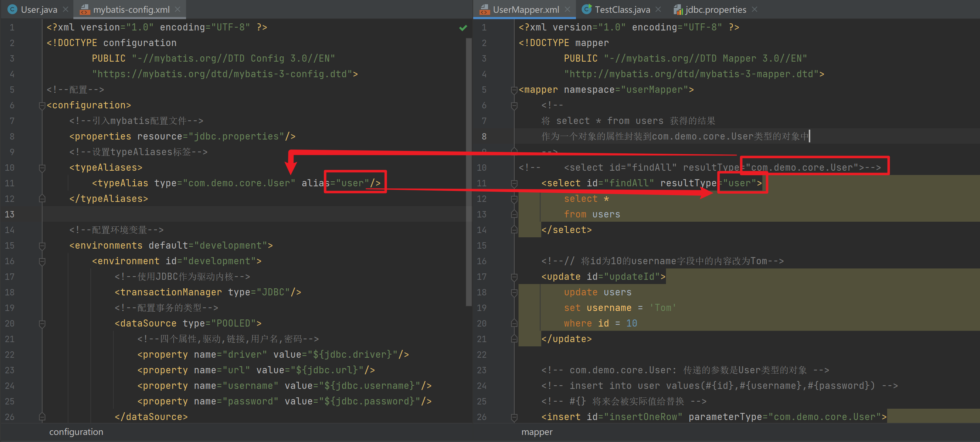Viewport: 980px width, 442px height.
Task: Close the jdbc.properties tab
Action: pos(754,10)
